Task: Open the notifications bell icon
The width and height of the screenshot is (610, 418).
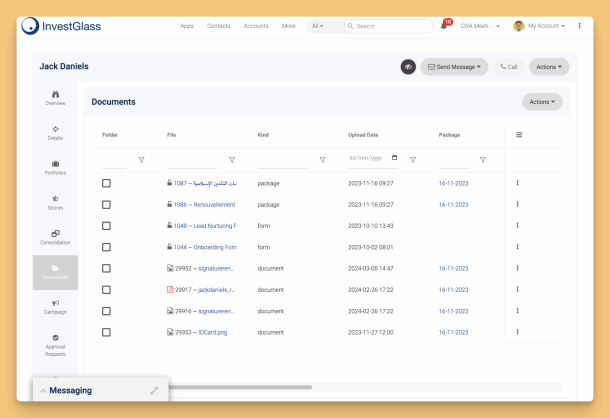Action: click(444, 26)
